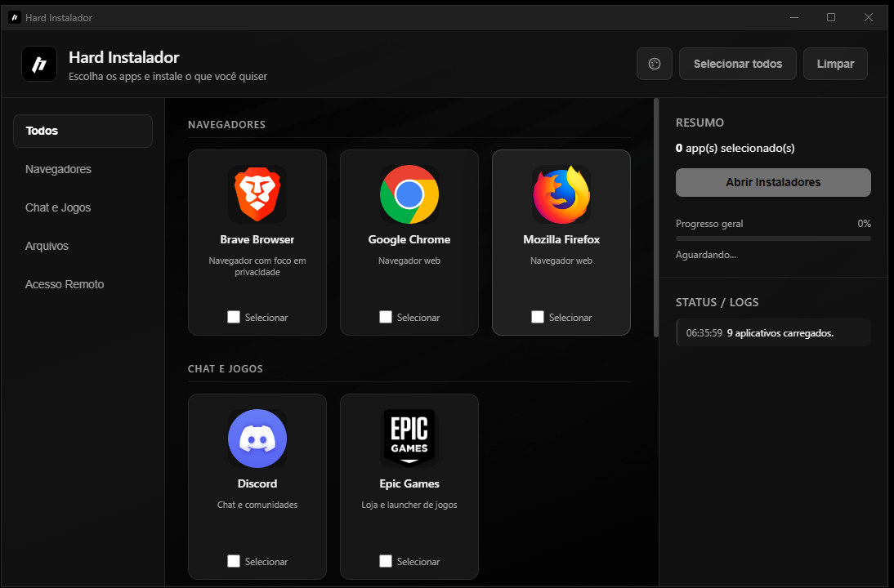Open the Arquivos category
This screenshot has height=588, width=894.
pos(83,246)
